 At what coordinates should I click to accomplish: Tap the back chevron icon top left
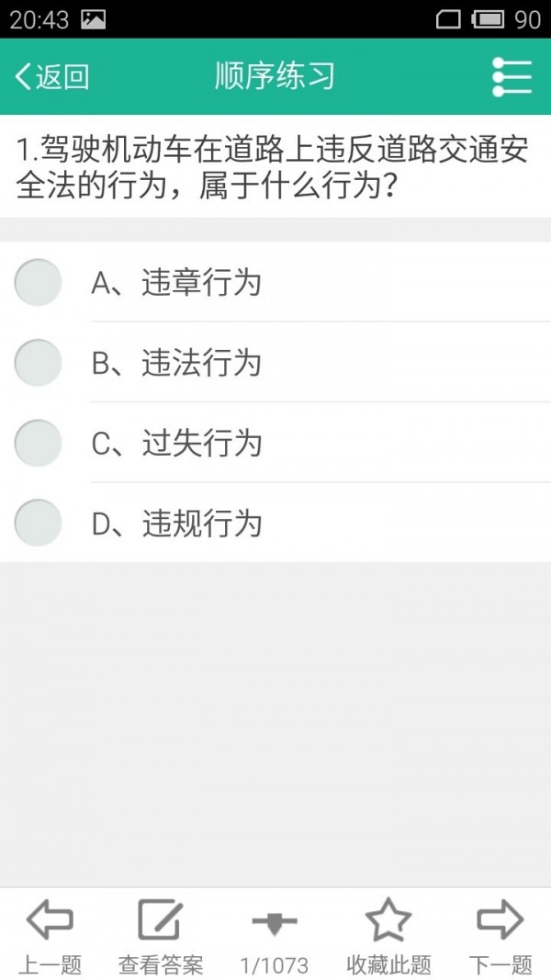(x=25, y=76)
